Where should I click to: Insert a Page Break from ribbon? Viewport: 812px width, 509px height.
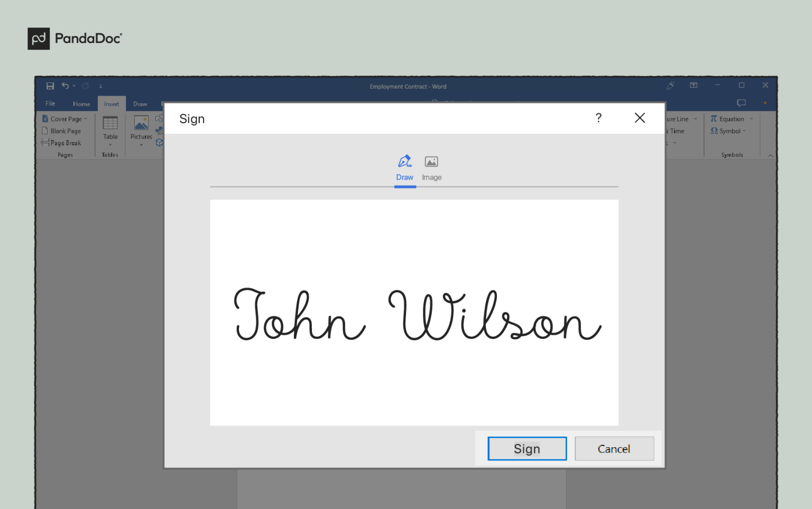click(x=61, y=143)
